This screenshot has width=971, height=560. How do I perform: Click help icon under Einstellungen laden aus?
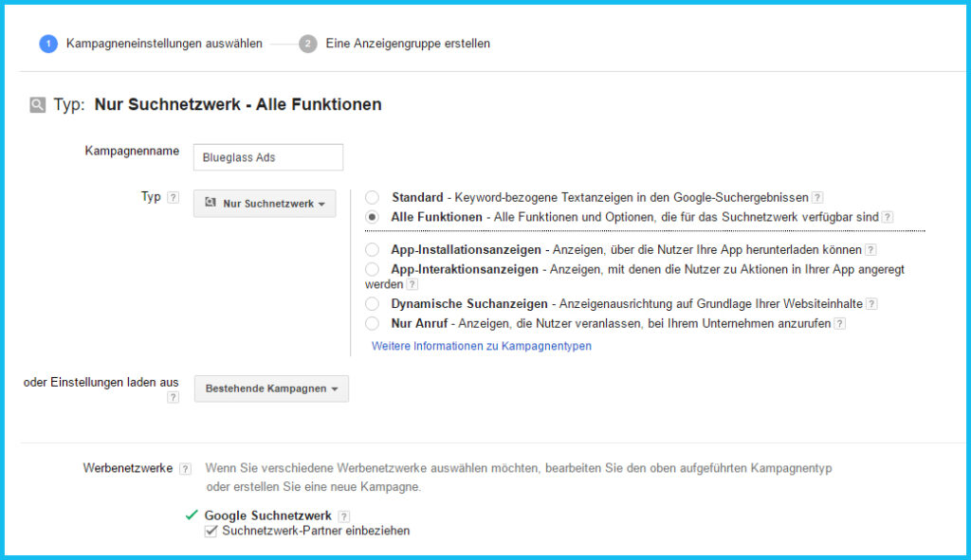[x=173, y=398]
